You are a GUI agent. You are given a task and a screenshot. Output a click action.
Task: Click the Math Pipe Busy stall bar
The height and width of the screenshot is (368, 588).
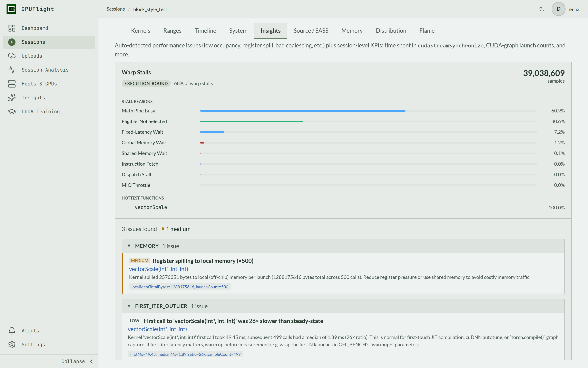click(x=303, y=111)
